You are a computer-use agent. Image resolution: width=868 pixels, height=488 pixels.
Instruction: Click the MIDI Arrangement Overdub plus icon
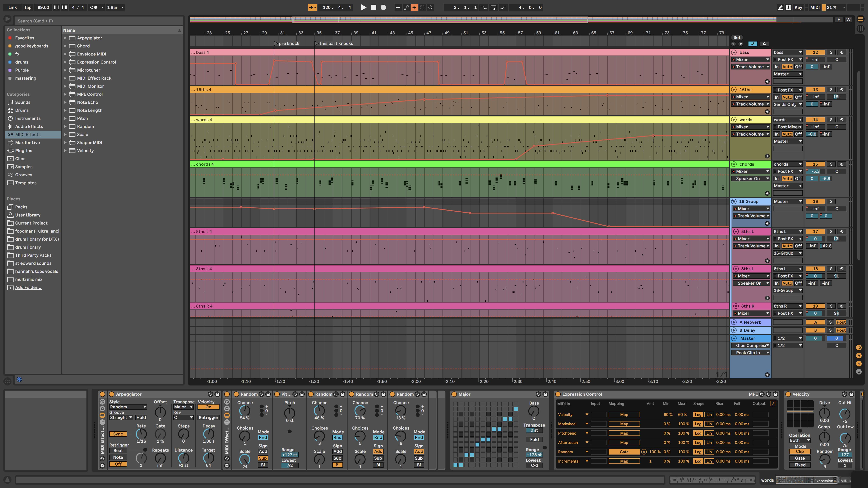tap(398, 7)
